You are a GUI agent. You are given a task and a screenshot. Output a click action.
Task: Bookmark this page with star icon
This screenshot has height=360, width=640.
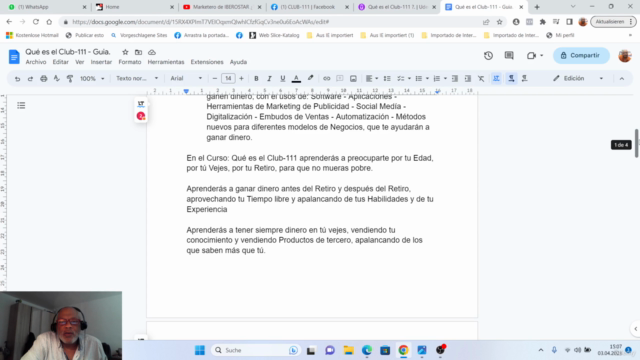(x=500, y=22)
